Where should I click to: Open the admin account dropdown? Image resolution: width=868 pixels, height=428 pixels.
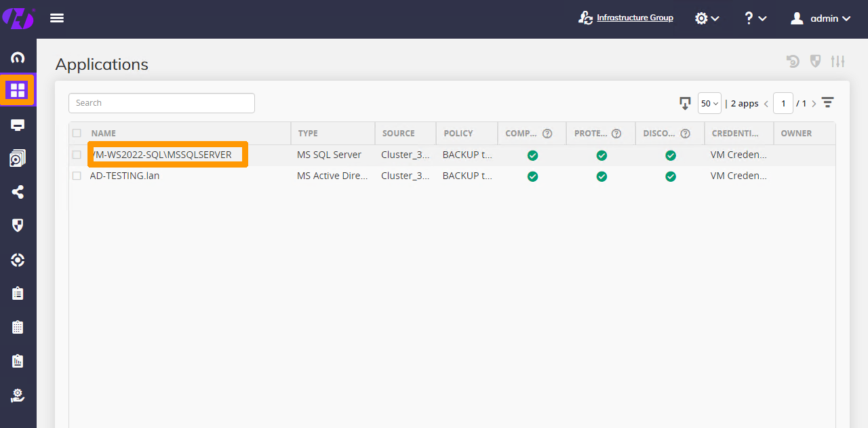820,18
